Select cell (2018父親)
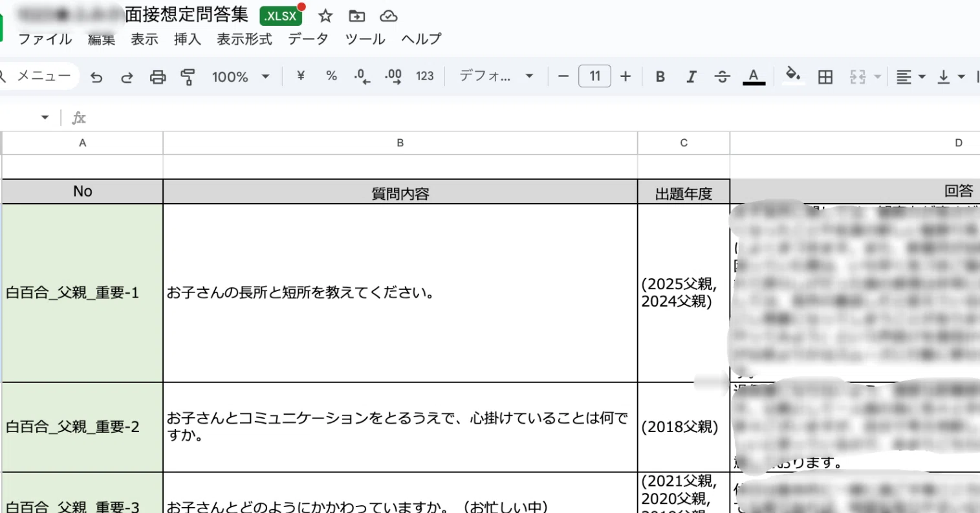 click(684, 427)
